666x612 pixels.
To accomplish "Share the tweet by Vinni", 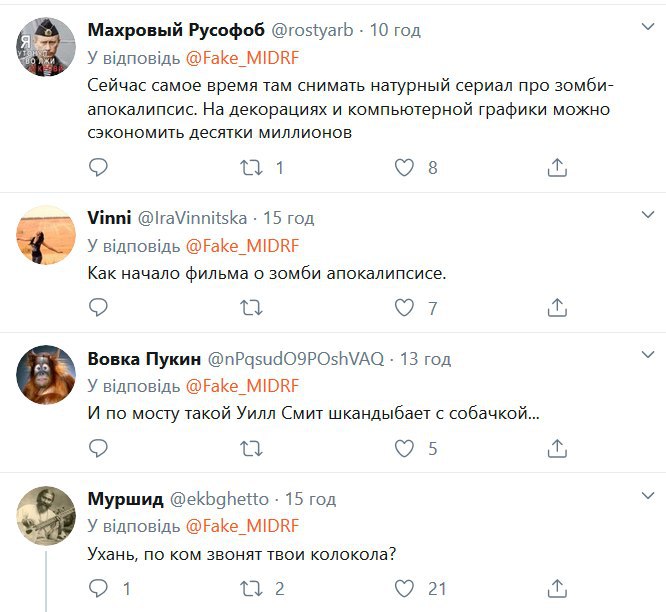I will click(558, 308).
